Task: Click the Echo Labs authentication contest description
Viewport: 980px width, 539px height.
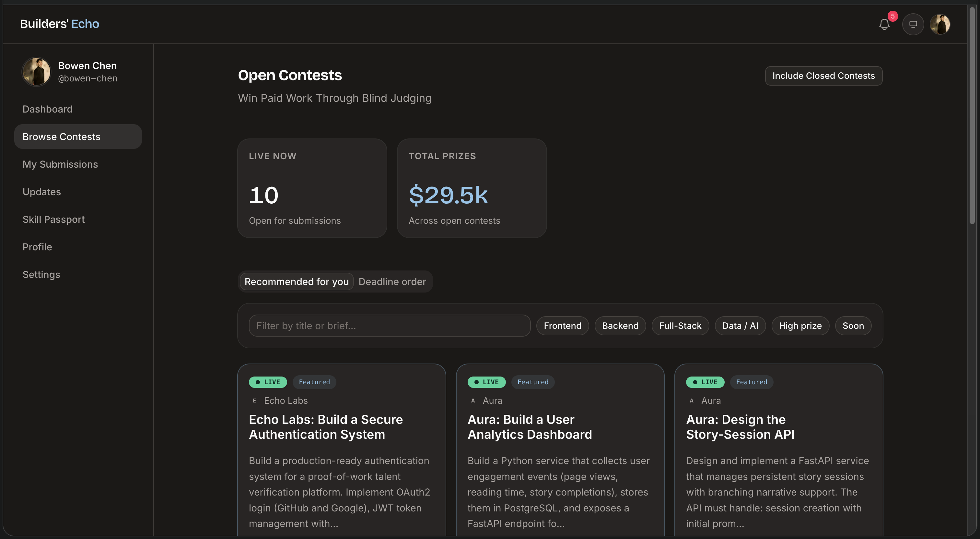Action: tap(340, 492)
